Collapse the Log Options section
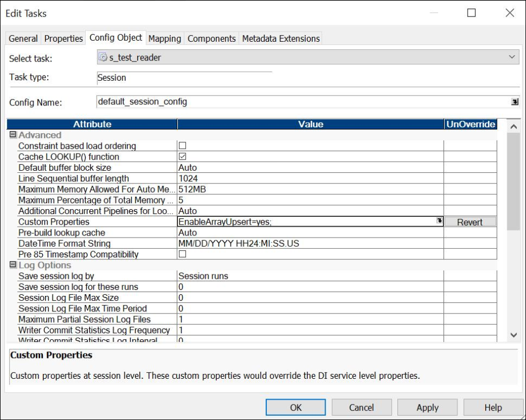Viewport: 526px width, 420px height. click(13, 264)
